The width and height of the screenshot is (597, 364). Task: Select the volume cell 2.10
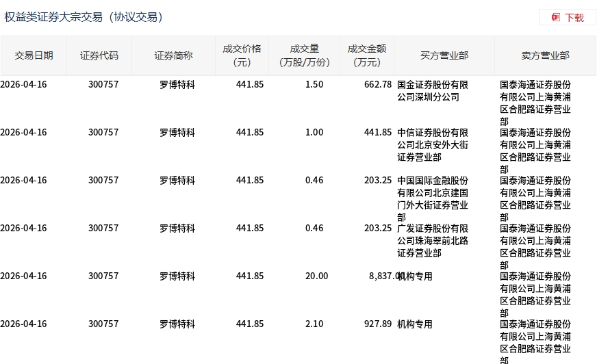314,324
